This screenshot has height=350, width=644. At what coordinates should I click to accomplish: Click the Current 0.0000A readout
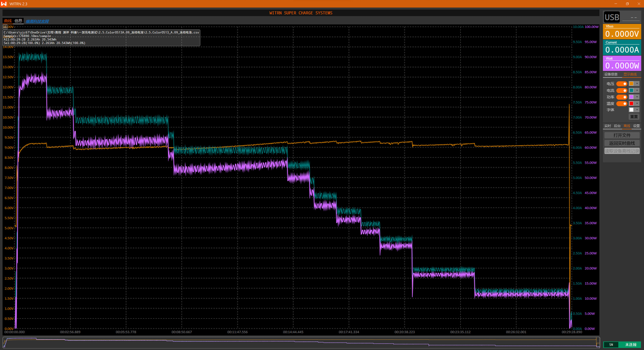point(622,48)
